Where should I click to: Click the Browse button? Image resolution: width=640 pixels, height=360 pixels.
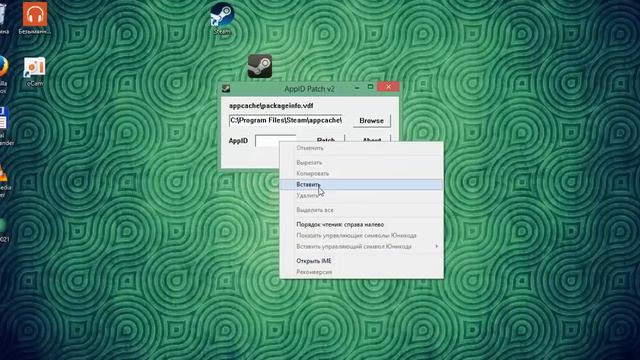pos(371,121)
